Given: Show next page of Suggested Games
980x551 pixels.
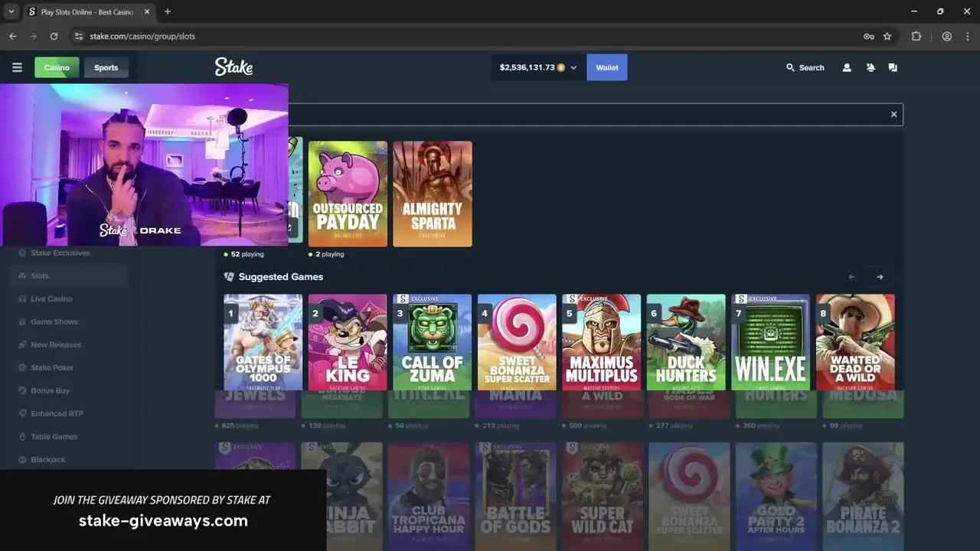Looking at the screenshot, I should (879, 276).
